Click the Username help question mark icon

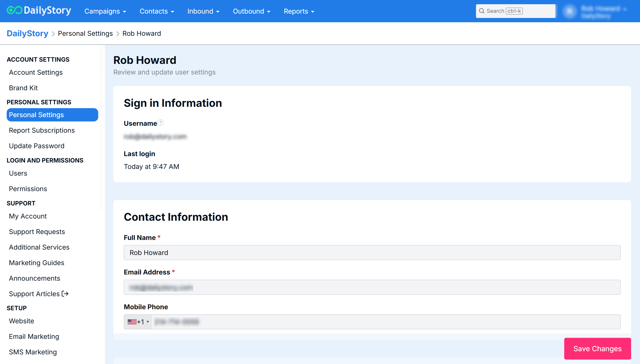coord(161,123)
